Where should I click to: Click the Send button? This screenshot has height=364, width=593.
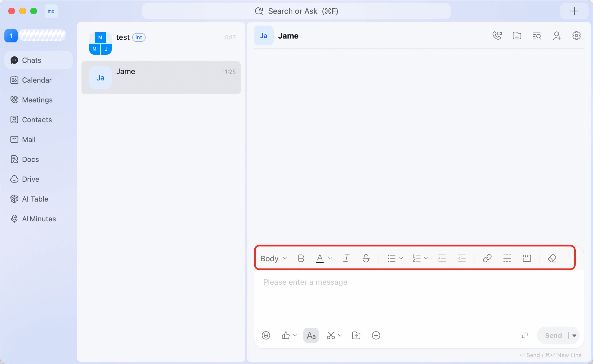(x=553, y=335)
